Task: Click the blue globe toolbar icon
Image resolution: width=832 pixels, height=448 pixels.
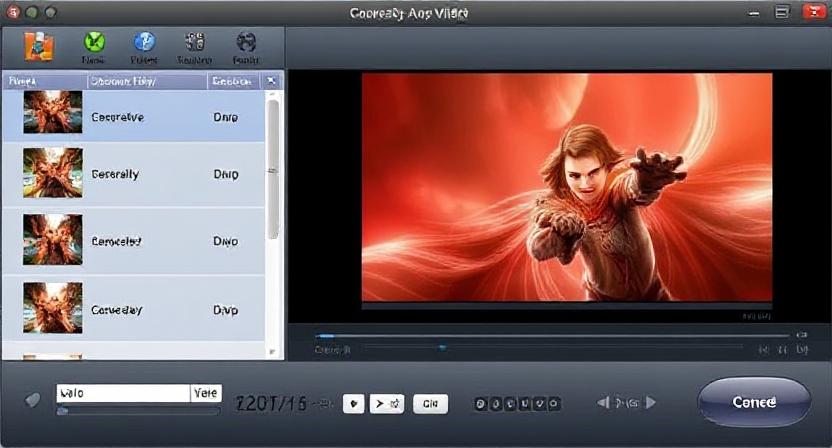Action: pos(144,42)
